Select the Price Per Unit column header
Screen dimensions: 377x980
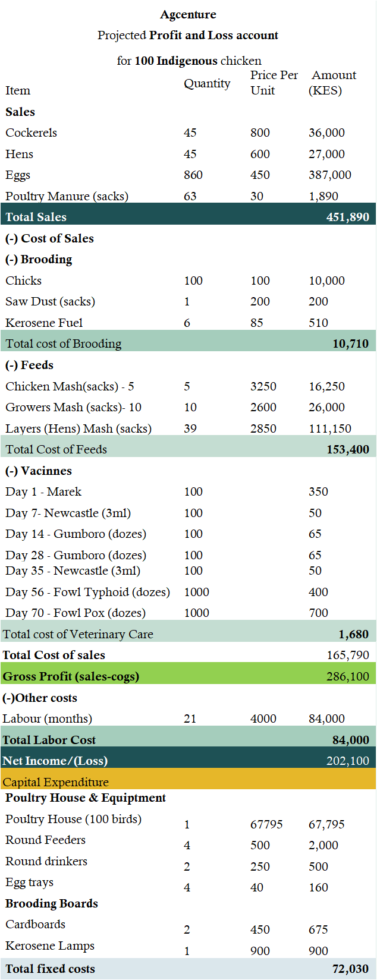(274, 83)
